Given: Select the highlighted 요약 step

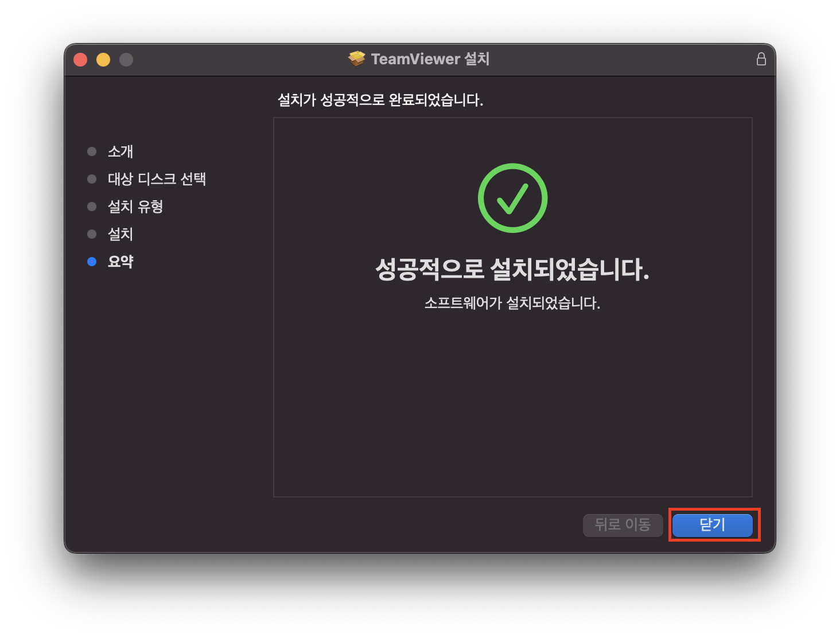Looking at the screenshot, I should pos(120,262).
